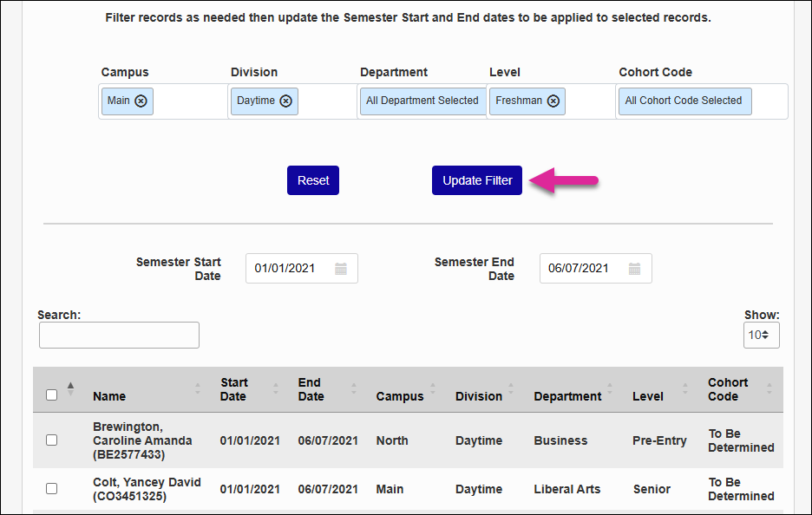The width and height of the screenshot is (812, 515).
Task: Click the Semester End Date field
Action: point(595,268)
